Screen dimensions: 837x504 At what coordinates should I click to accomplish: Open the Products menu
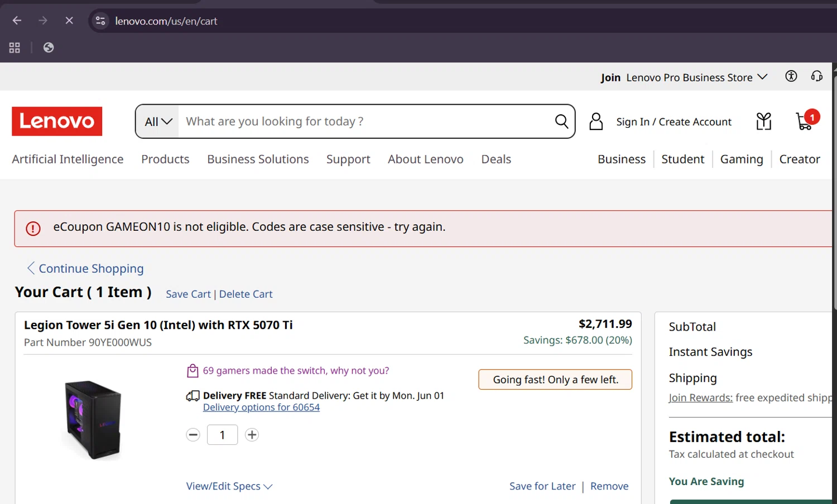point(165,159)
